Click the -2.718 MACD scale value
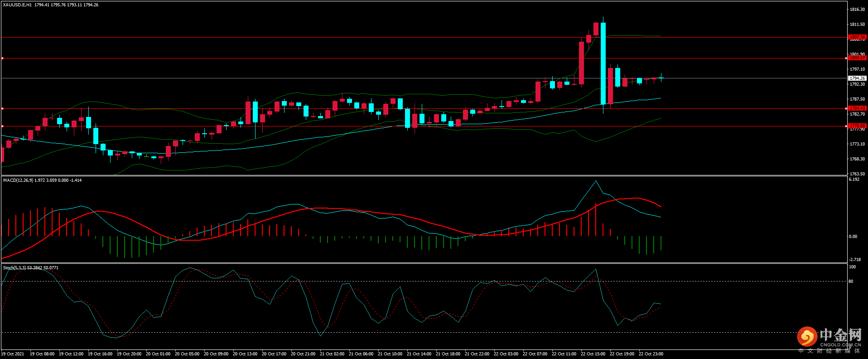The height and width of the screenshot is (359, 868). coord(855,259)
